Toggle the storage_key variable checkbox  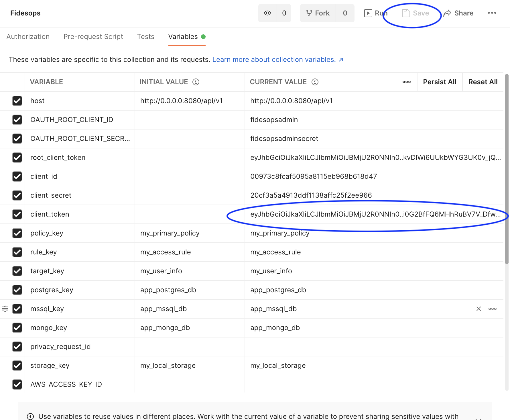pyautogui.click(x=17, y=366)
